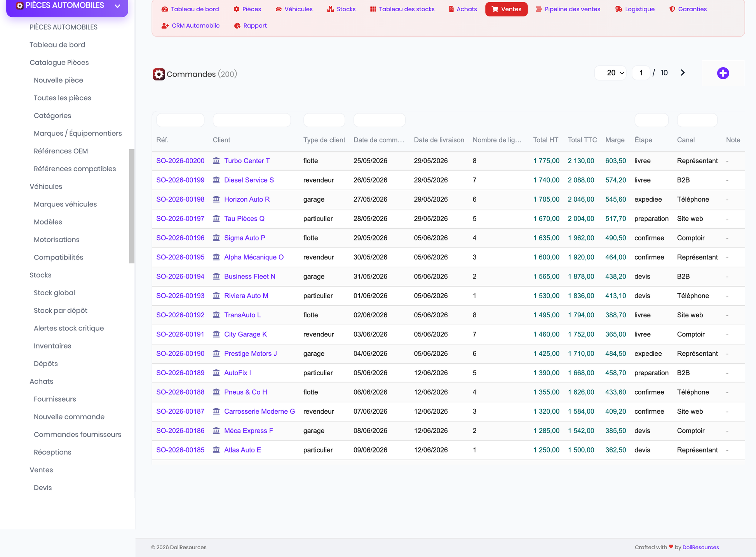Open the Tableau des stocks tab

402,9
